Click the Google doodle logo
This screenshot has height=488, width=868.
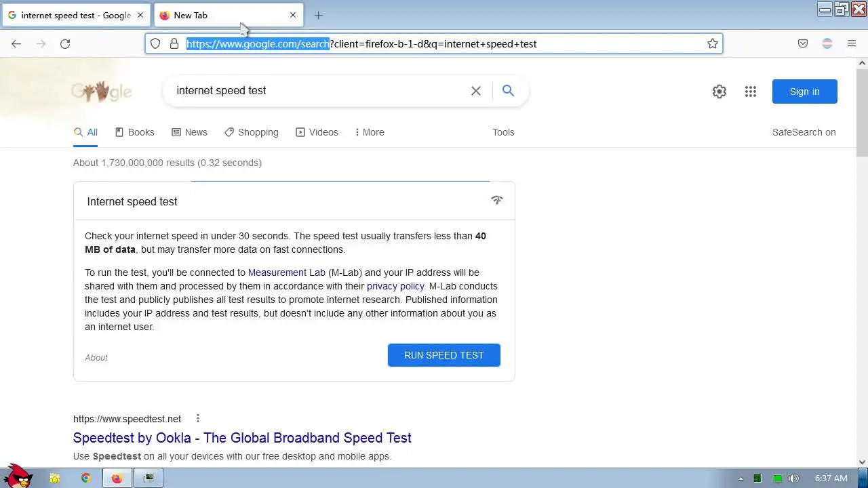[102, 91]
